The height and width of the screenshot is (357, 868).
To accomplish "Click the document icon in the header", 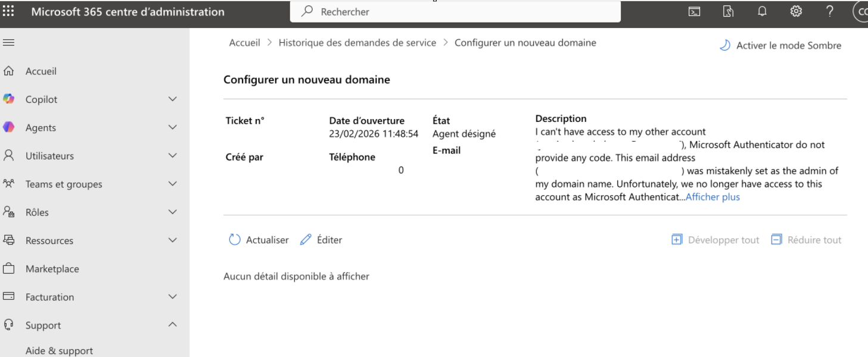I will 727,11.
